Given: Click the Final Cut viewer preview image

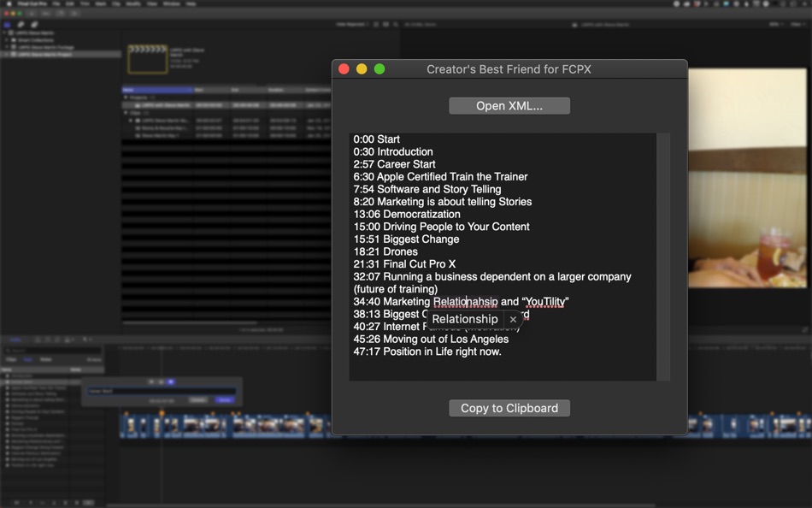Looking at the screenshot, I should tap(747, 178).
